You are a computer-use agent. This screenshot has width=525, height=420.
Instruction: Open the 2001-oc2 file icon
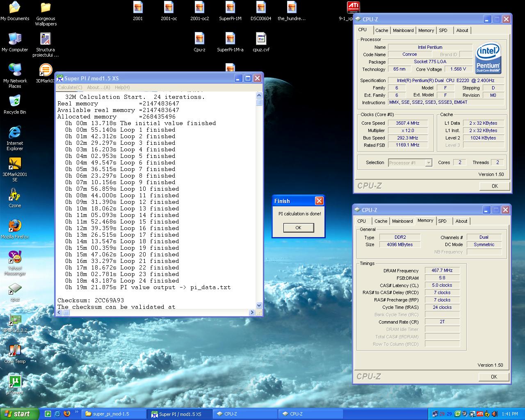[199, 11]
